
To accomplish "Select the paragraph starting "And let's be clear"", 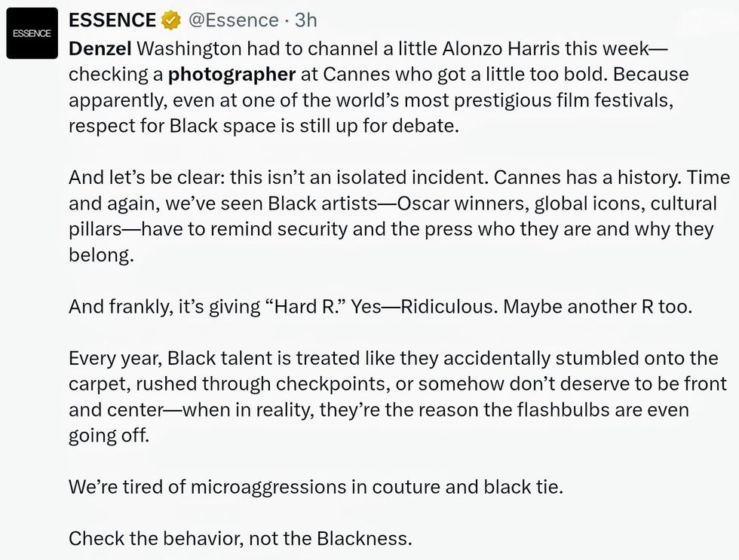I will click(399, 216).
